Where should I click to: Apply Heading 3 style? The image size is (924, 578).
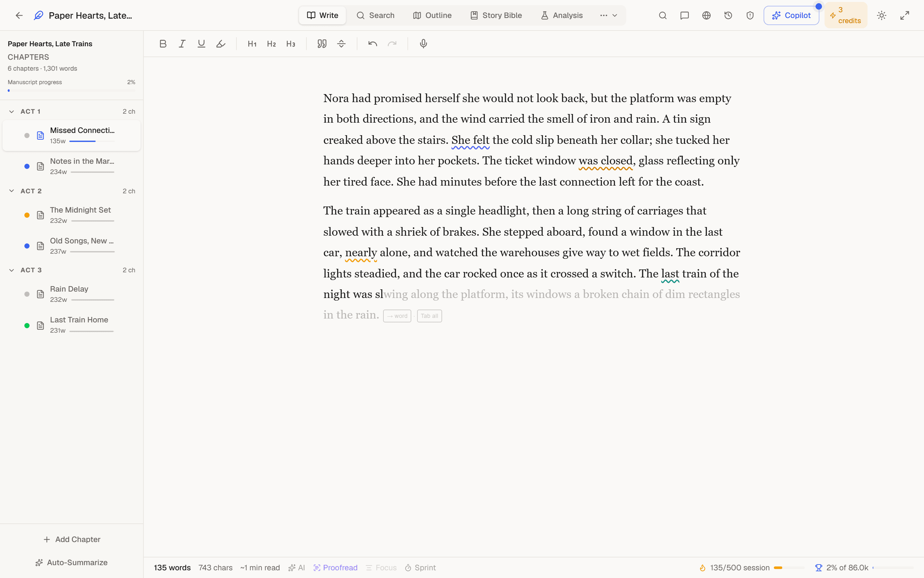point(291,44)
